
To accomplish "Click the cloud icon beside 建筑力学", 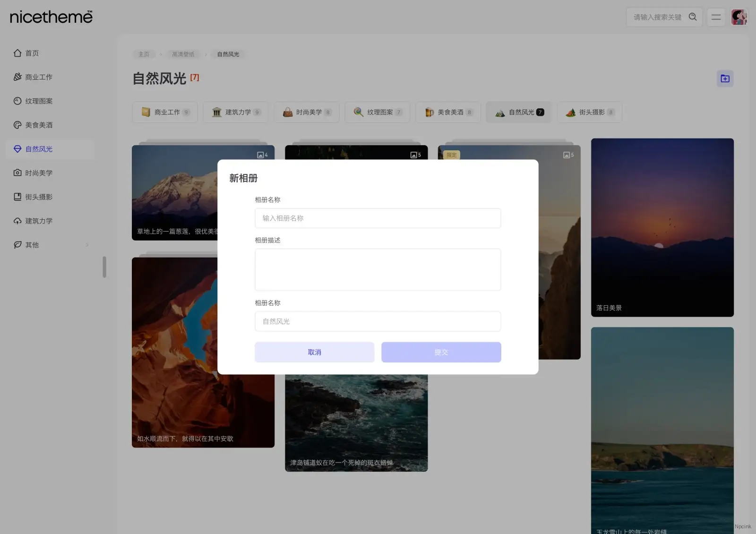I will (17, 221).
